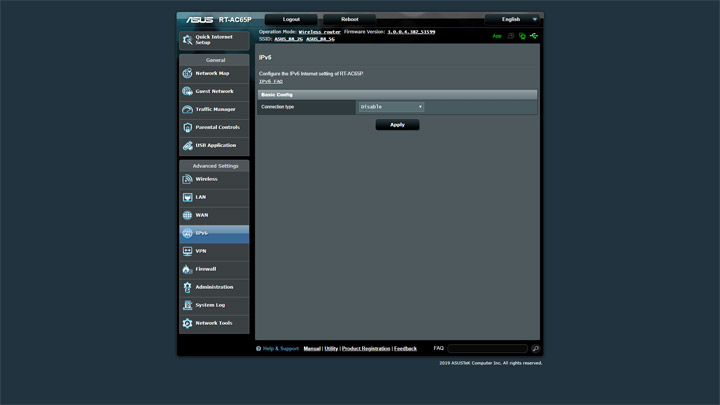Open the Feedback link
The image size is (720, 405).
tap(405, 349)
